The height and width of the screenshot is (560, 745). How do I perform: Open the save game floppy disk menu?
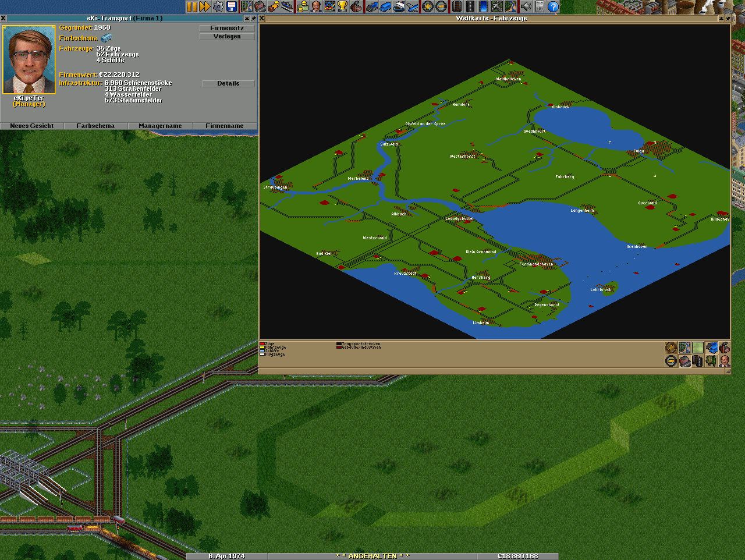[x=232, y=6]
